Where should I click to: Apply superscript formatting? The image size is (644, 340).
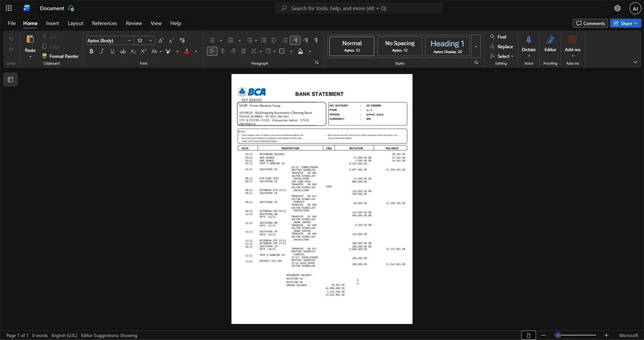[143, 51]
